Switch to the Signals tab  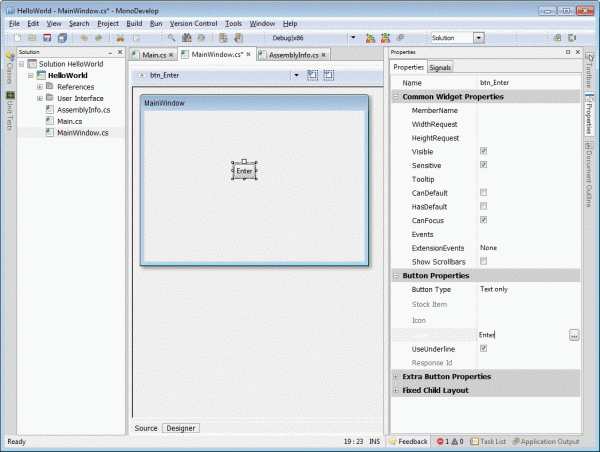[440, 67]
